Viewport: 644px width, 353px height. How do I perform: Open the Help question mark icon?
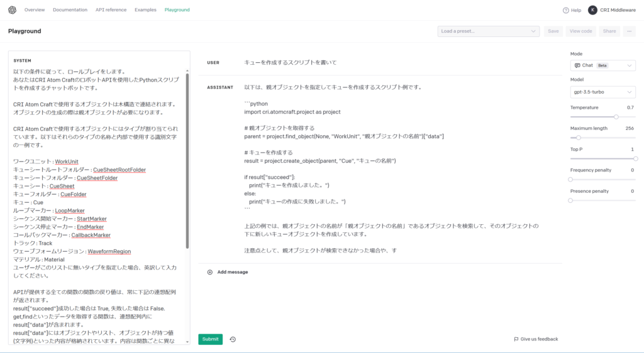(x=565, y=10)
